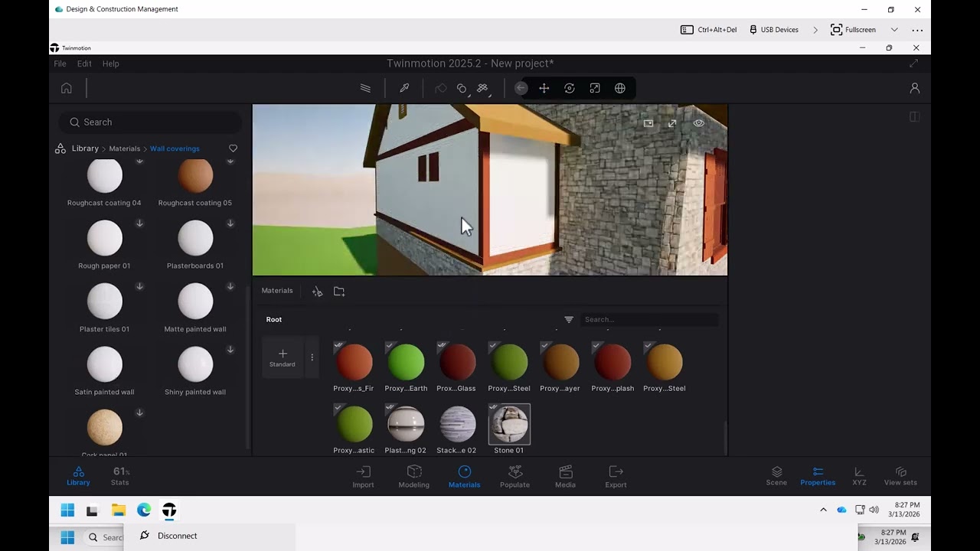This screenshot has height=551, width=980.
Task: Download the Shiny painted wall material
Action: [x=230, y=350]
